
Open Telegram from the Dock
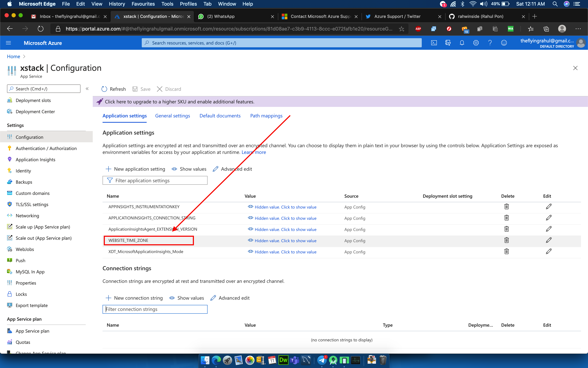coord(322,360)
